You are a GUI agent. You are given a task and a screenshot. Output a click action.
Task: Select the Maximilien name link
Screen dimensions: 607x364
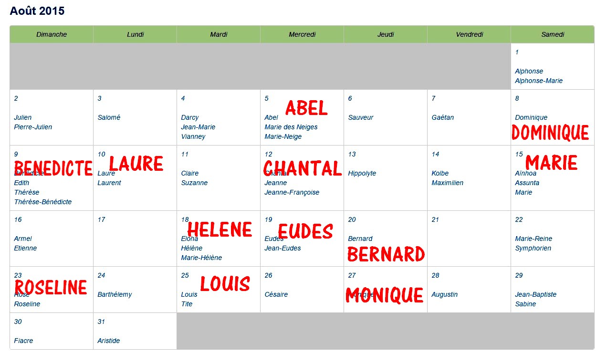pos(448,183)
